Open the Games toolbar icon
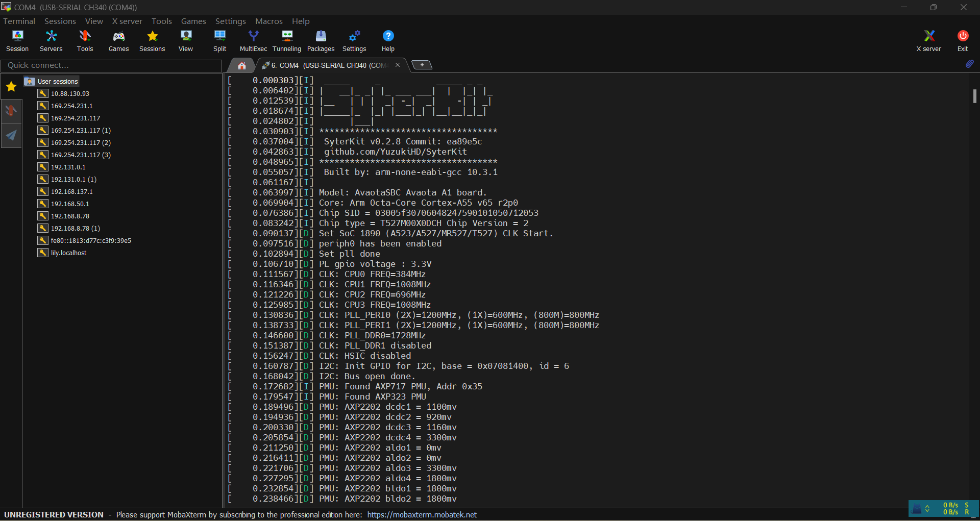 [x=118, y=41]
